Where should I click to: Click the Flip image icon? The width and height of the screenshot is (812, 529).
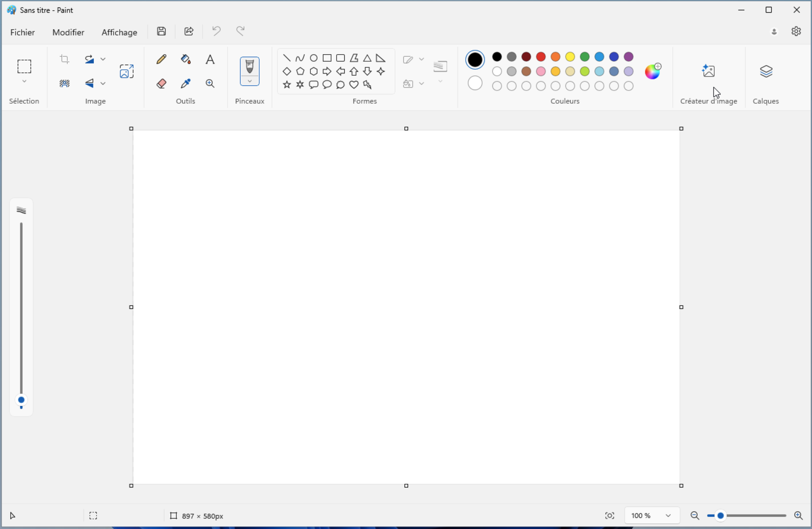[x=89, y=83]
